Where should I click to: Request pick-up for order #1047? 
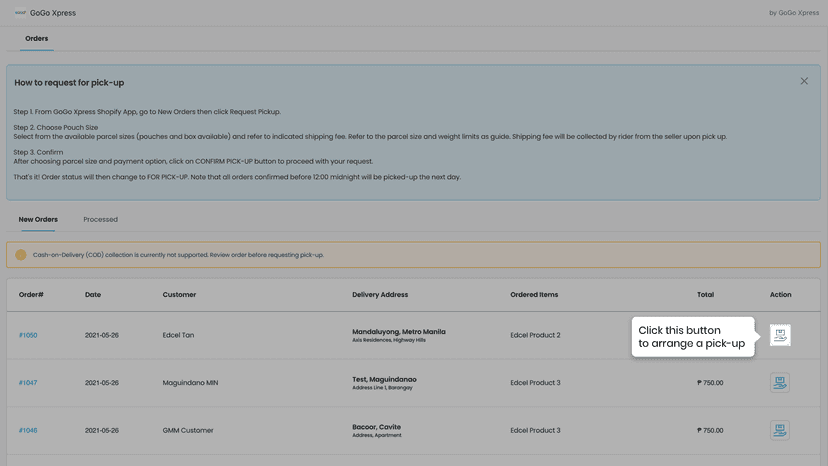click(x=780, y=383)
